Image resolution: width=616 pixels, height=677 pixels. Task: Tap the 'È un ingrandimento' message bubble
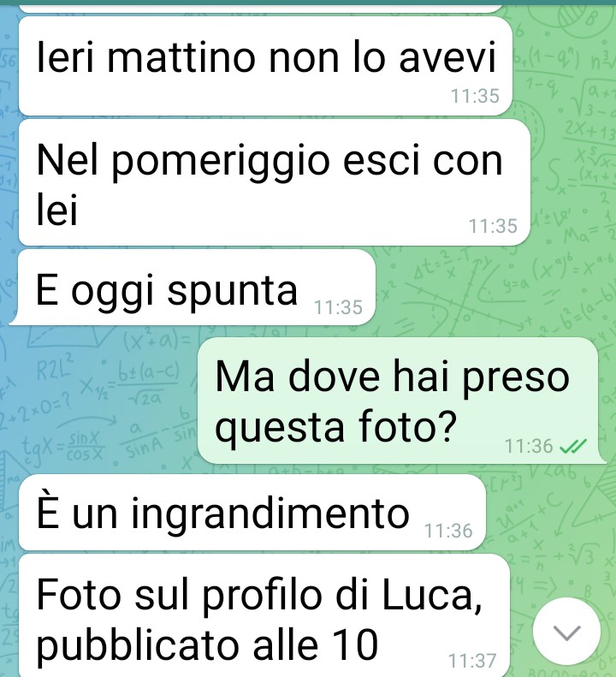point(252,512)
